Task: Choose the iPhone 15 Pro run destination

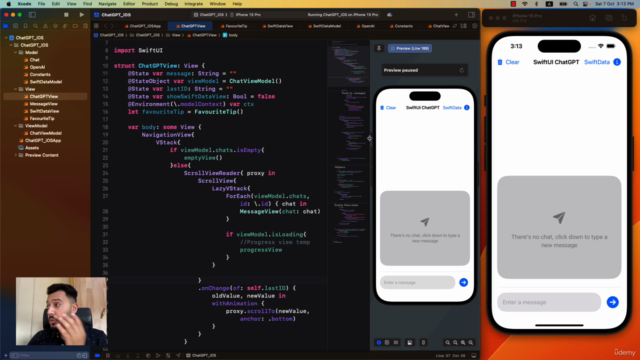Action: (246, 15)
